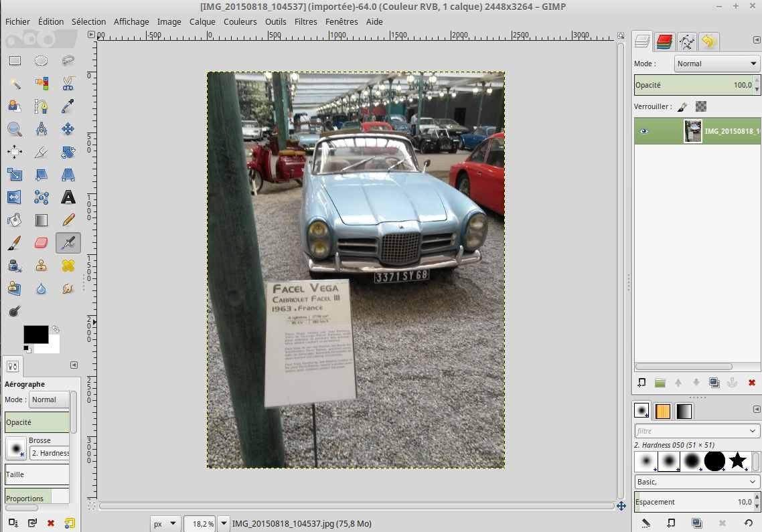Hide the IMG_20150818 layer with eye icon
The width and height of the screenshot is (762, 532).
644,131
